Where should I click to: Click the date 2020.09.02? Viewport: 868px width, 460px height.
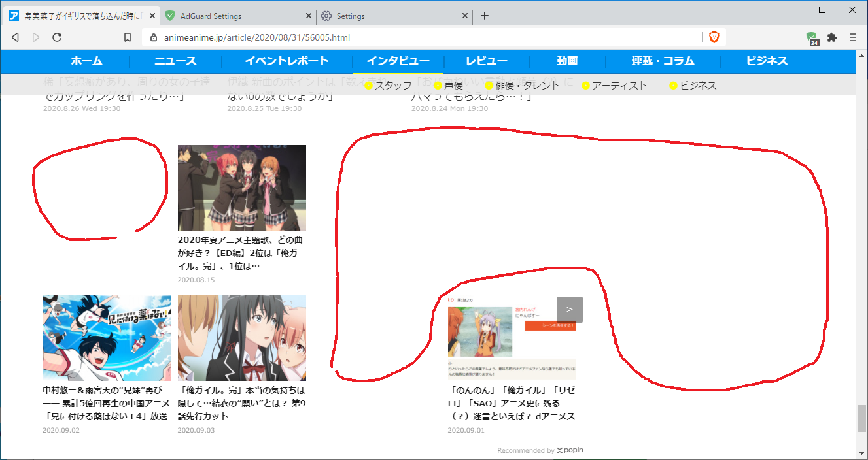[61, 430]
